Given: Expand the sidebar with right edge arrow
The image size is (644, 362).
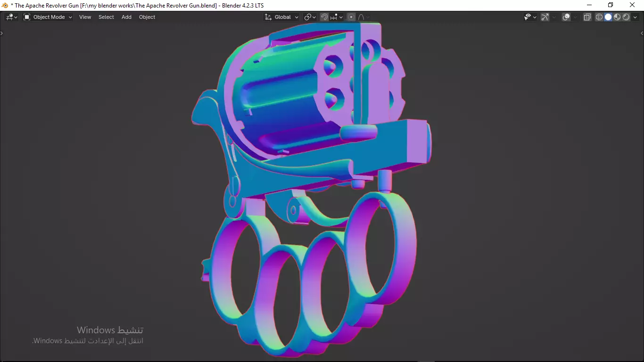Looking at the screenshot, I should point(642,33).
